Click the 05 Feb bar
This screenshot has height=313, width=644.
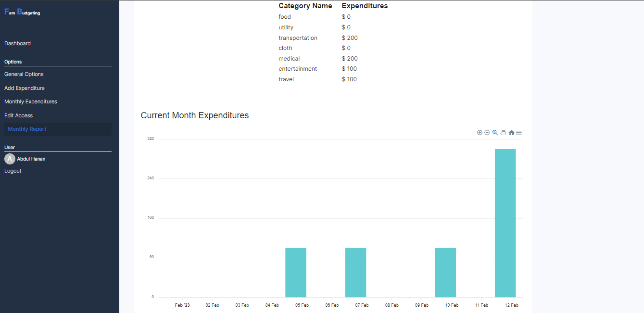[x=296, y=273]
